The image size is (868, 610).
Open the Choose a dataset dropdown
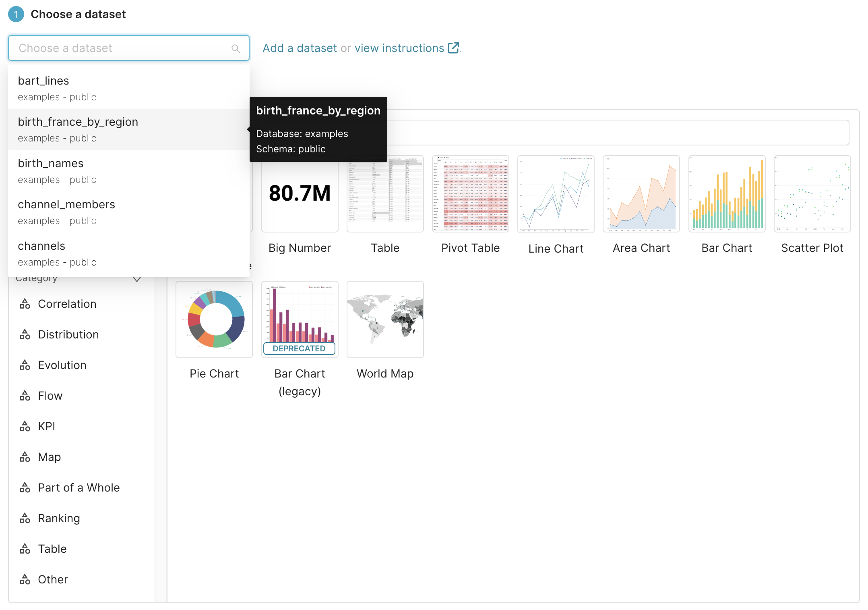coord(121,48)
